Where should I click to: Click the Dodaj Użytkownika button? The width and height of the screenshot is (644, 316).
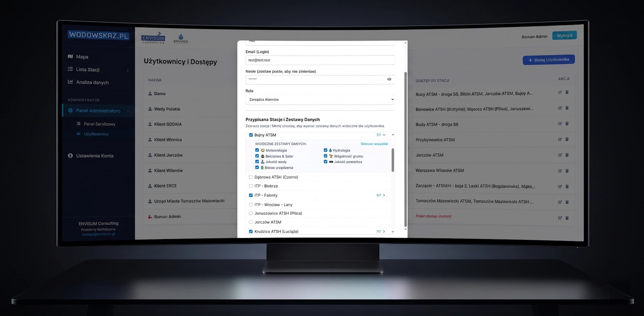[x=548, y=60]
